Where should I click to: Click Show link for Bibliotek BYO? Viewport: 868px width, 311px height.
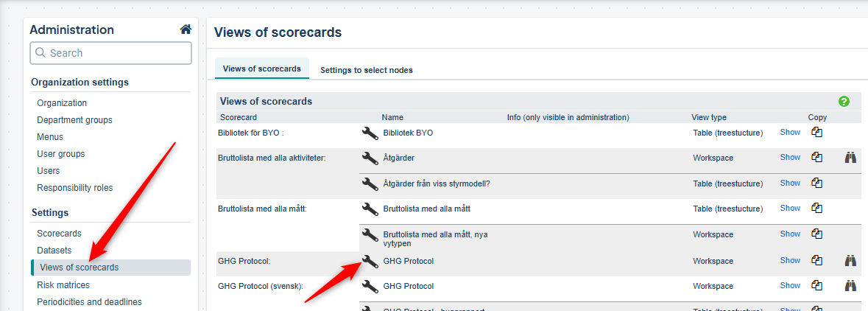click(x=790, y=133)
